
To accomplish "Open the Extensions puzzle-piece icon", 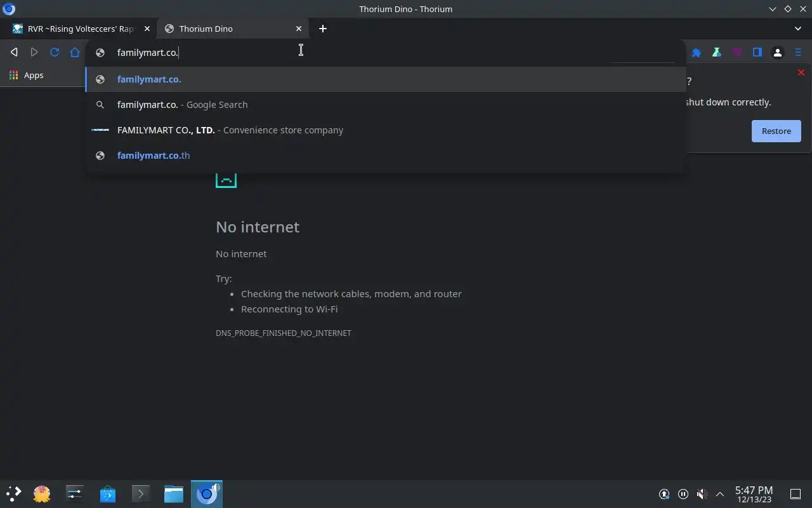I will pos(697,53).
